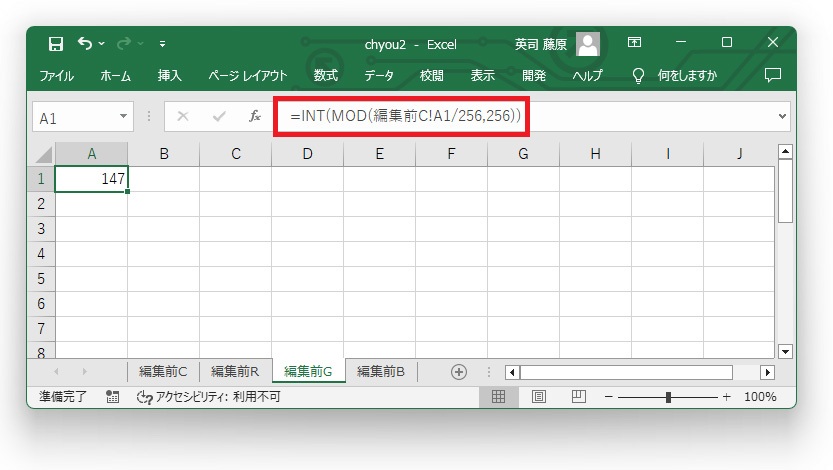The width and height of the screenshot is (833, 470).
Task: Select column D header
Action: [x=307, y=154]
